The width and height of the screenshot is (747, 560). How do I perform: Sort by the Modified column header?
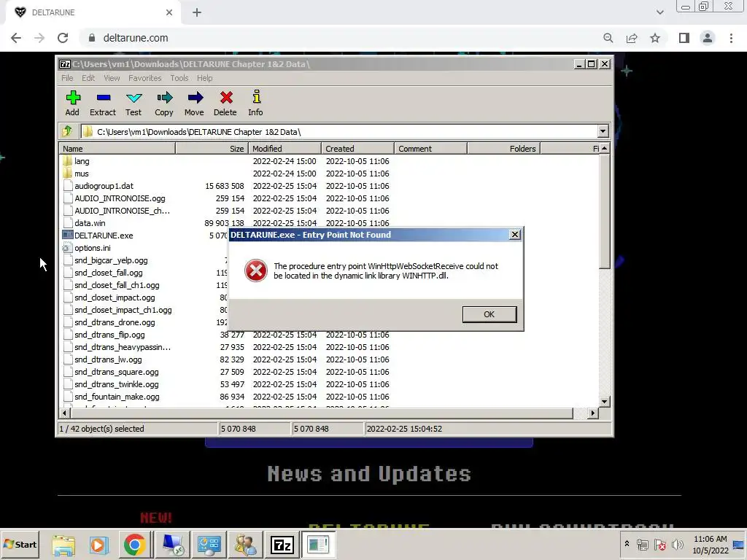[285, 149]
